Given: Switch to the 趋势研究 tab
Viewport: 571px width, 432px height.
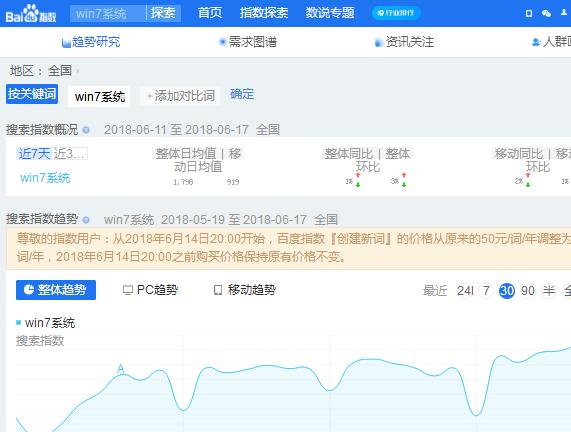Looking at the screenshot, I should click(91, 42).
